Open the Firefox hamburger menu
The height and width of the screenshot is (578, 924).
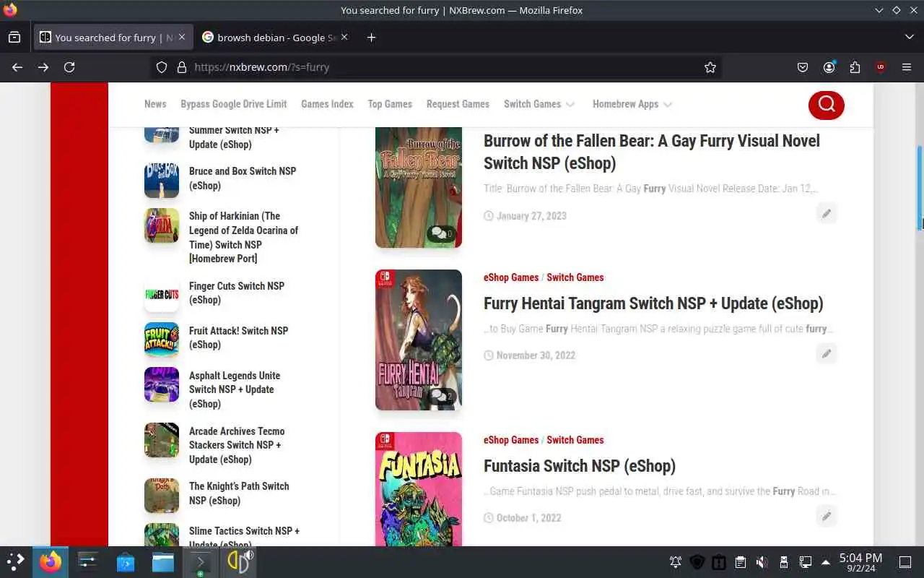pos(907,67)
